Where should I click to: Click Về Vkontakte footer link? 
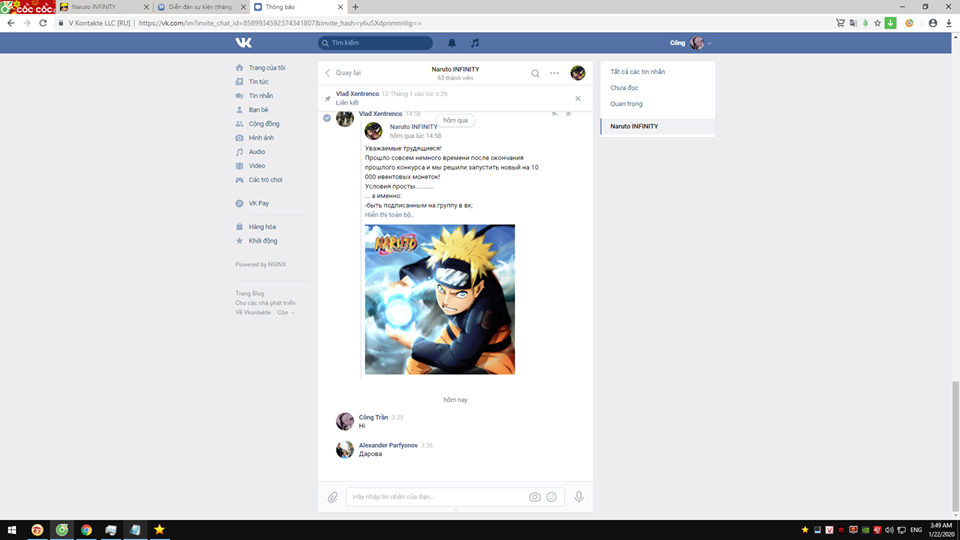tap(253, 312)
